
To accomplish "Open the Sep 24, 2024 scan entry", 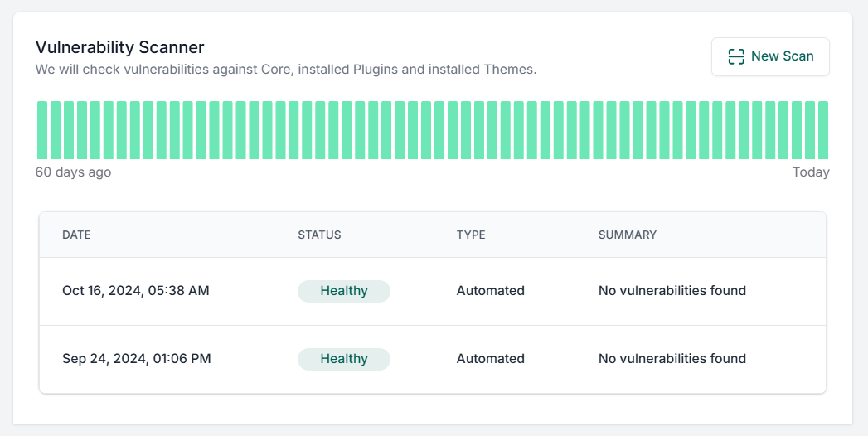I will 137,359.
